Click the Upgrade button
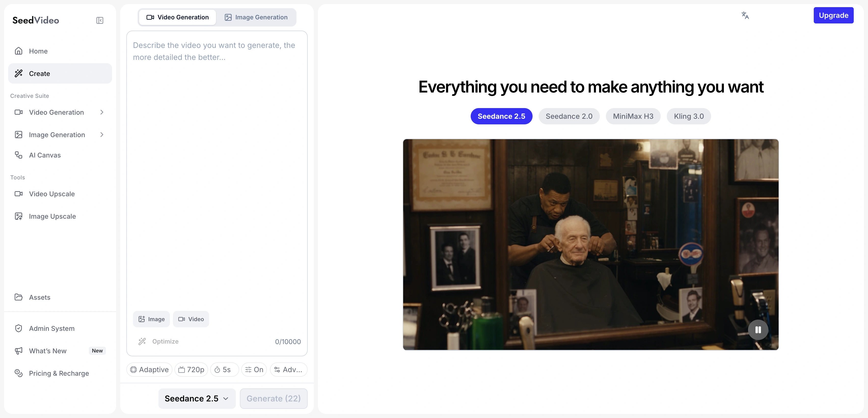This screenshot has width=868, height=418. 833,16
